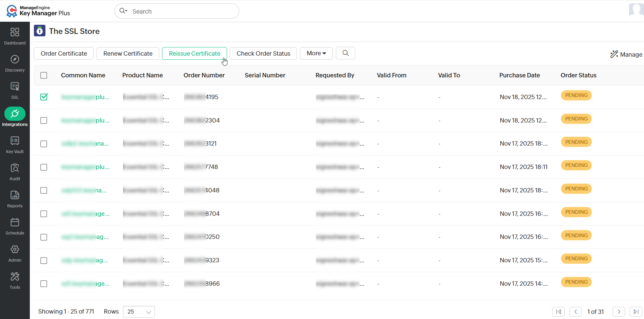Sort by Valid To column header
The image size is (644, 319).
tap(449, 75)
